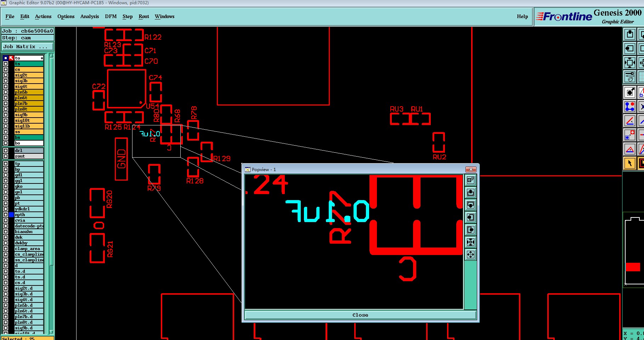This screenshot has height=340, width=644.
Task: Open the Analysis menu
Action: click(x=90, y=16)
